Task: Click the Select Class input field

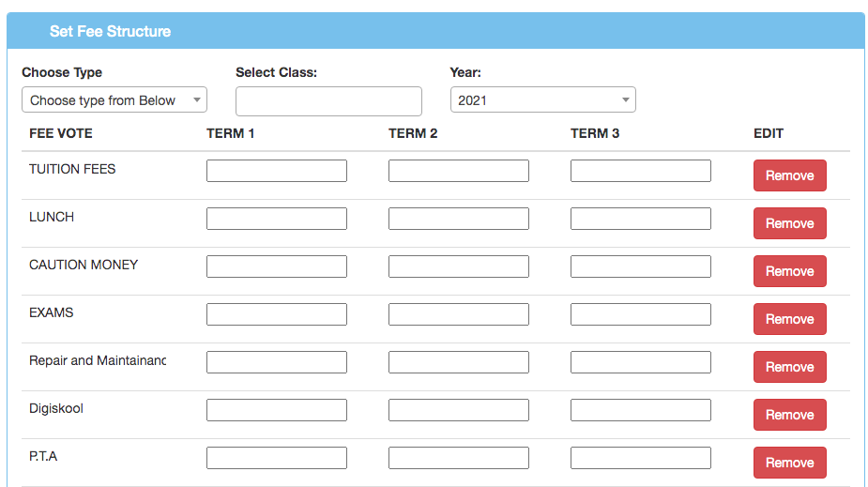Action: 328,101
